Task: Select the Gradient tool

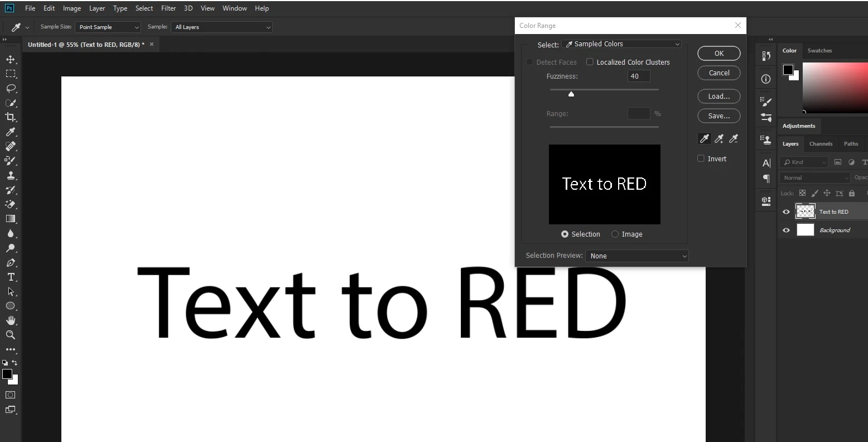Action: pos(11,219)
